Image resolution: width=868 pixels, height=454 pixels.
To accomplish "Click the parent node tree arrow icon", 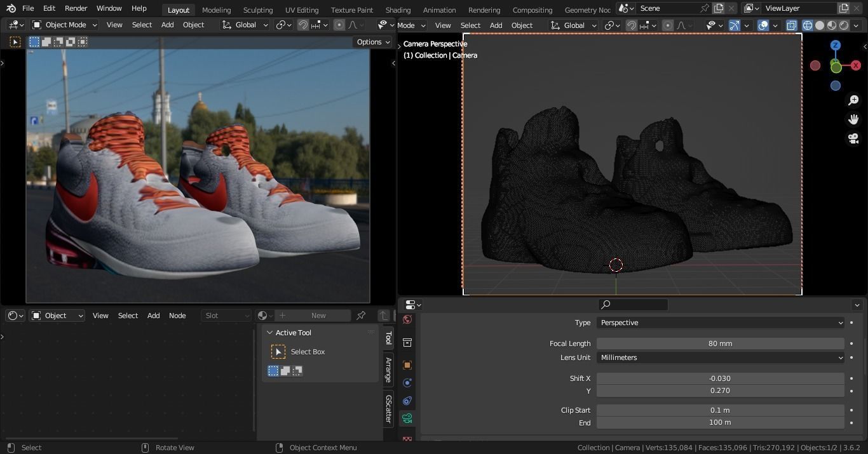I will (383, 316).
